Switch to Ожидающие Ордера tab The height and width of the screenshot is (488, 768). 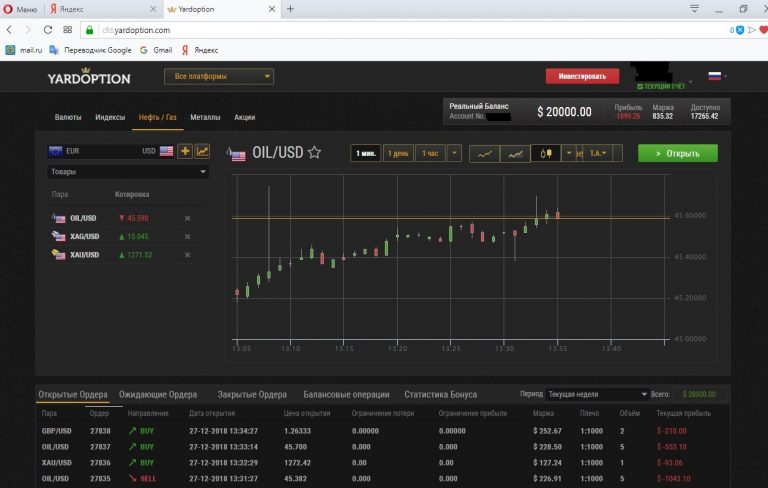click(x=158, y=394)
